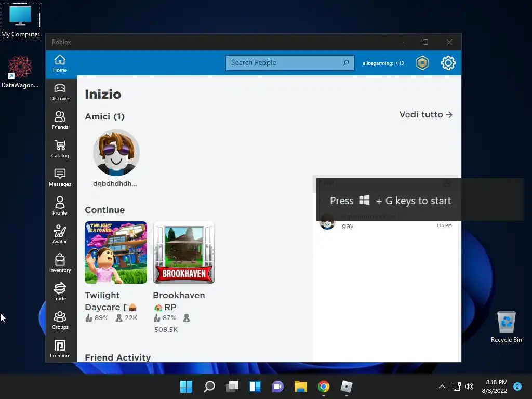Click the search magnifier in Search People
The width and height of the screenshot is (532, 399).
pos(346,63)
